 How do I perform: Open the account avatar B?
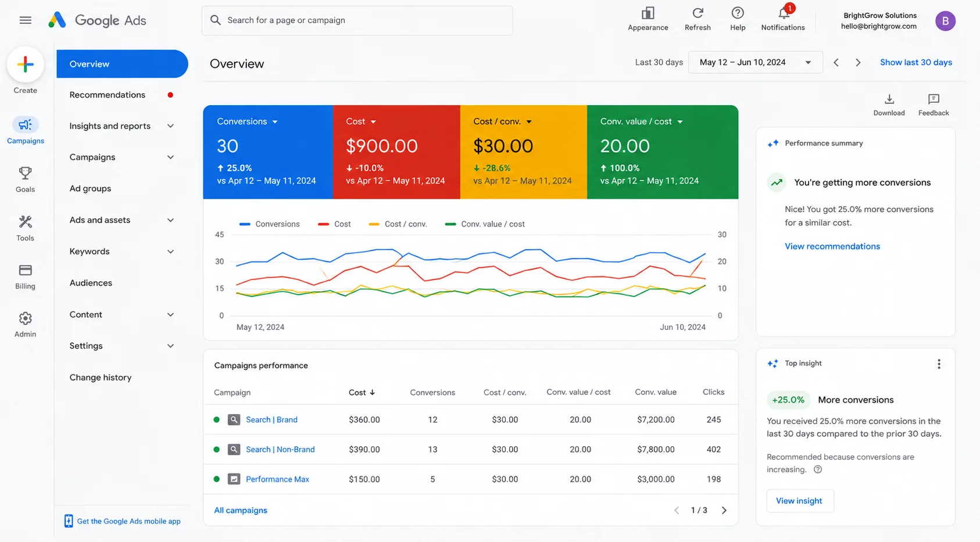(x=945, y=21)
